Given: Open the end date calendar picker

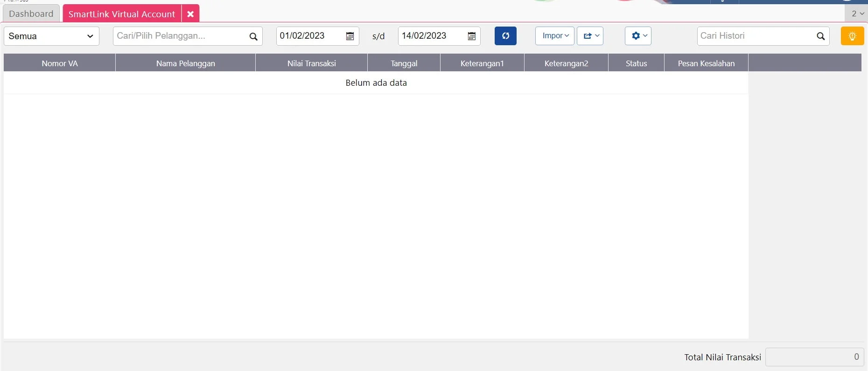Looking at the screenshot, I should 471,36.
